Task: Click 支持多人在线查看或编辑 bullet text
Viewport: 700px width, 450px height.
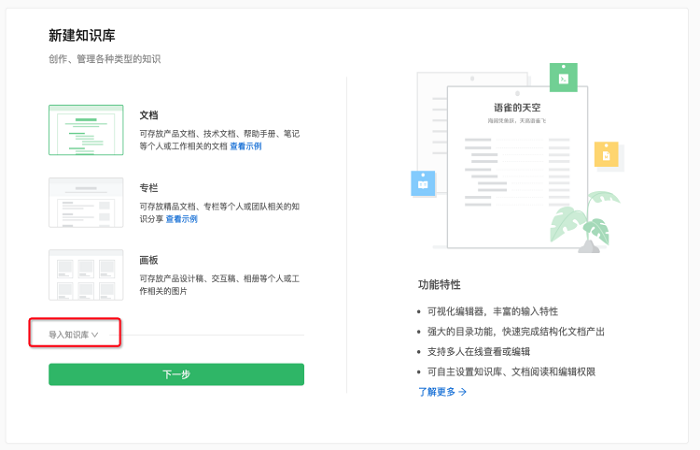Action: (x=479, y=352)
